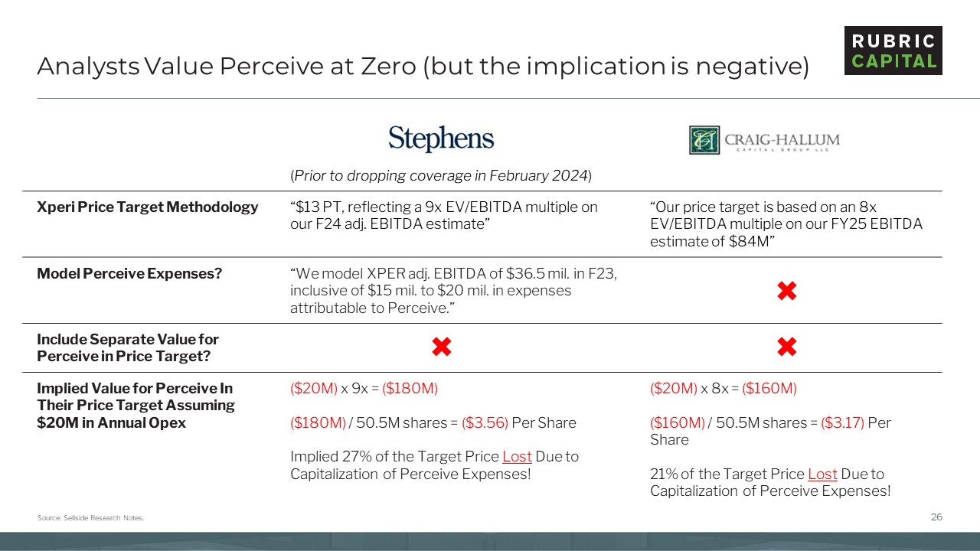Click the "Model Perceive Expenses?" row label

click(x=129, y=273)
